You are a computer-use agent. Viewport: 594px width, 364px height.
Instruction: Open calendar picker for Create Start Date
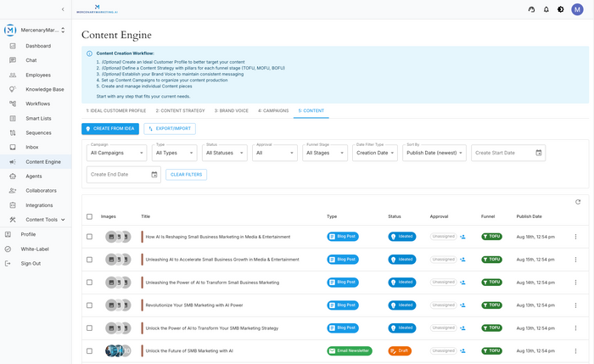[x=538, y=153]
